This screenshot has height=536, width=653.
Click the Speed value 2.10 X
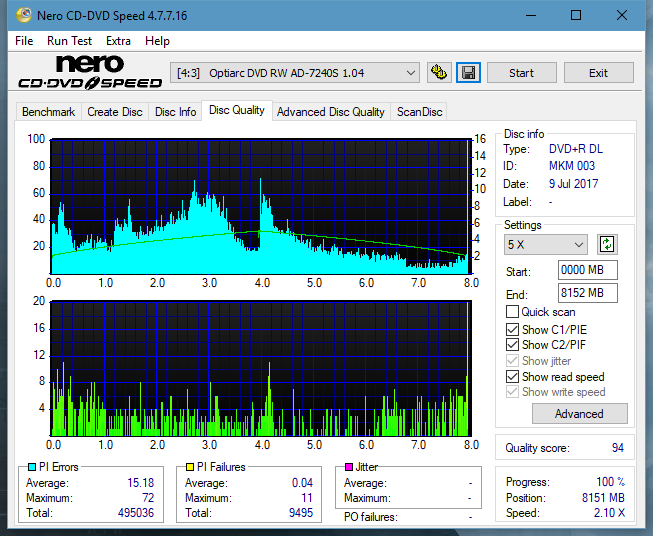click(x=609, y=513)
